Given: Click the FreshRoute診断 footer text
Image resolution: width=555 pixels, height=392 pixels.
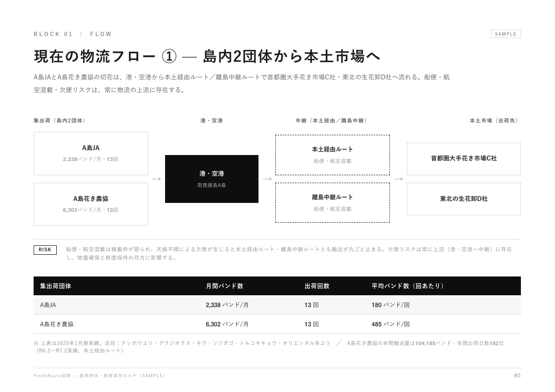Looking at the screenshot, I should pos(99,375).
